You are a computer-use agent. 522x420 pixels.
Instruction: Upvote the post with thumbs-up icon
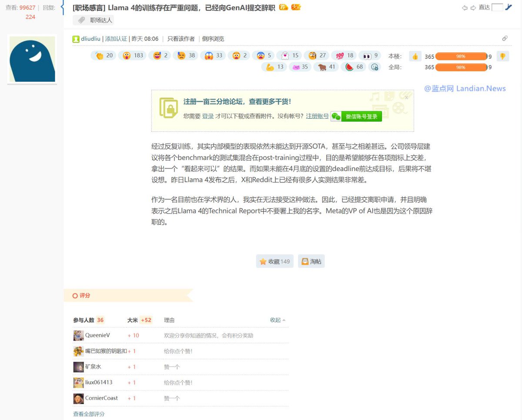pos(415,56)
